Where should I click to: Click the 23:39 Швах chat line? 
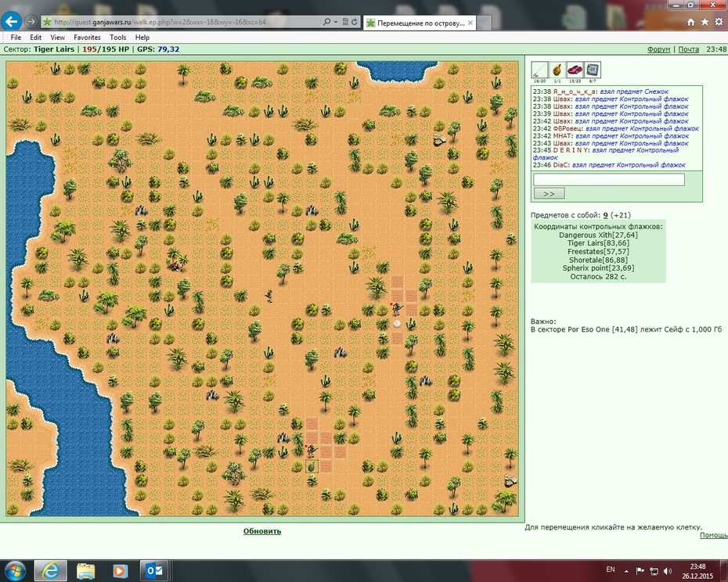(x=611, y=113)
